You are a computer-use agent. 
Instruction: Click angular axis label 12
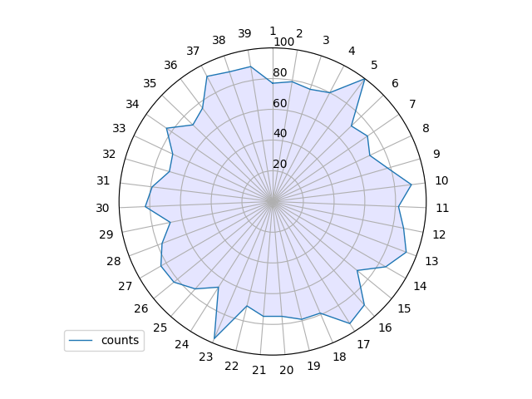439,234
